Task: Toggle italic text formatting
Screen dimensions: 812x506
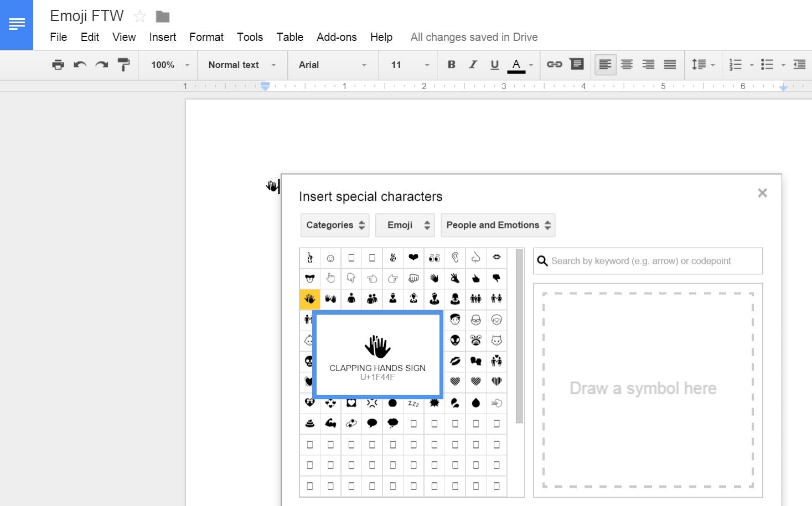Action: [x=473, y=65]
